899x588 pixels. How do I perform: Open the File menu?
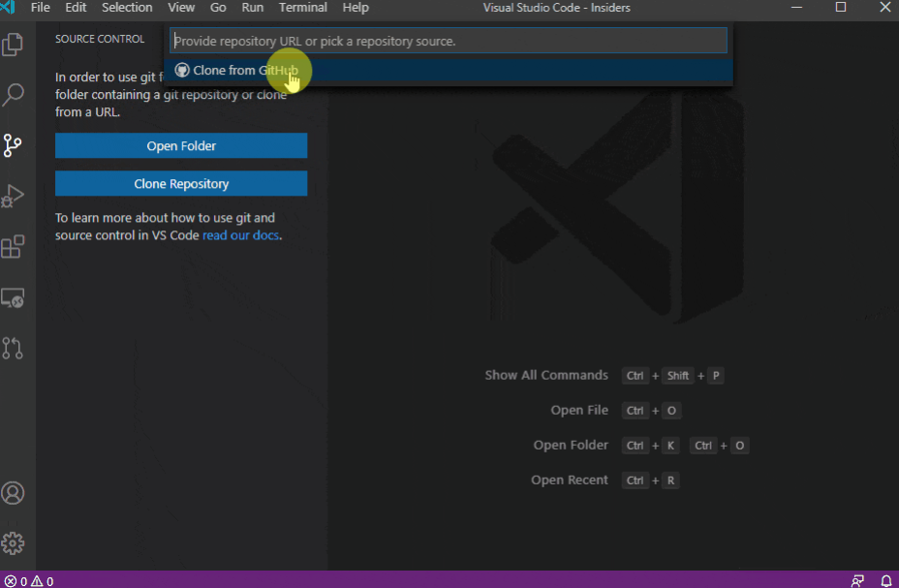pos(40,8)
